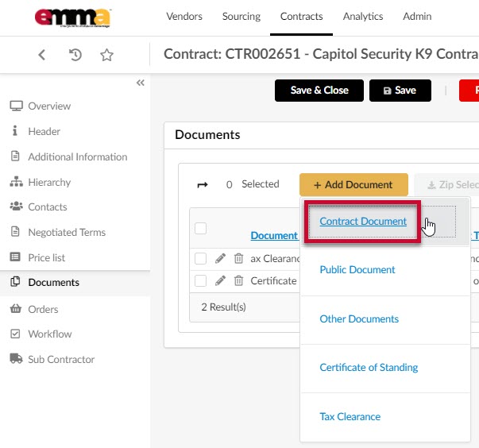Image resolution: width=479 pixels, height=448 pixels.
Task: Click the Sub Contractor truck icon
Action: click(16, 358)
